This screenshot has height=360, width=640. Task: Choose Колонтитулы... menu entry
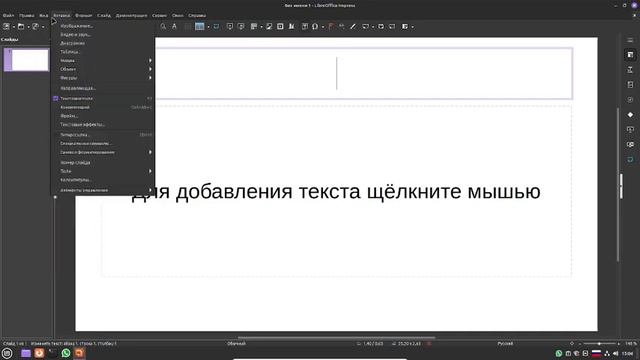pos(103,180)
